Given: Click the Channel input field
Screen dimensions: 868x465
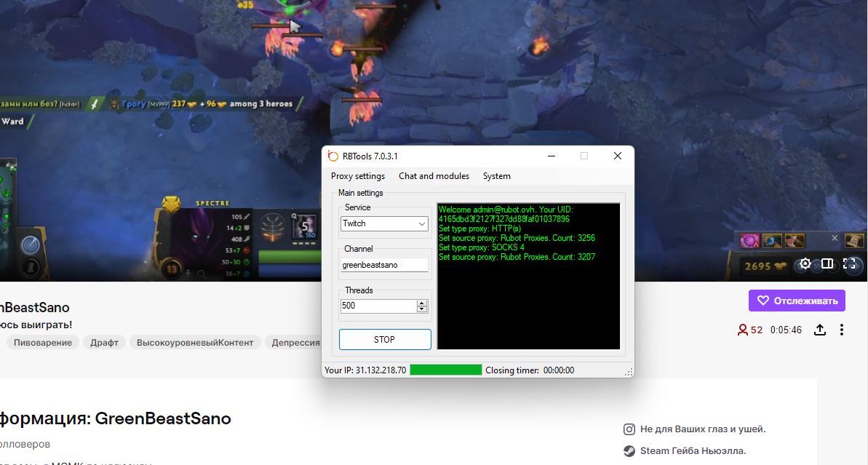Looking at the screenshot, I should click(x=385, y=266).
